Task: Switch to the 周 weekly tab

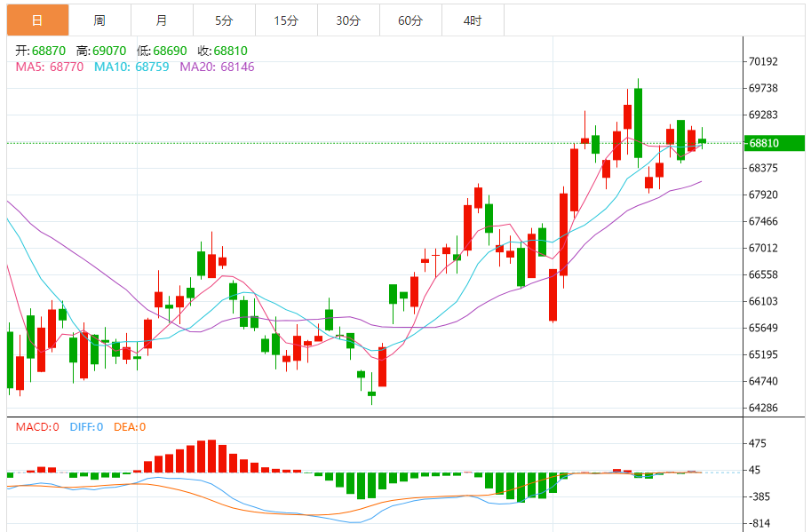Action: pos(99,20)
